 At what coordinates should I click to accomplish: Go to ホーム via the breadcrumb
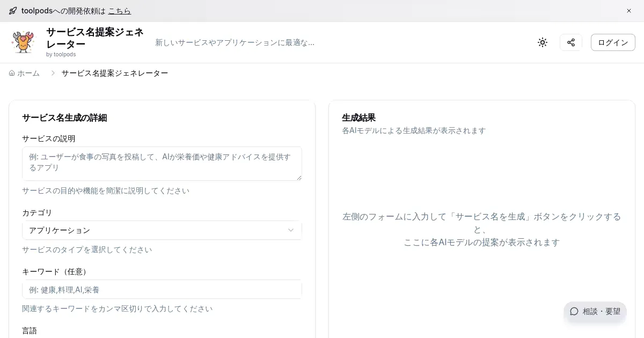tap(28, 73)
